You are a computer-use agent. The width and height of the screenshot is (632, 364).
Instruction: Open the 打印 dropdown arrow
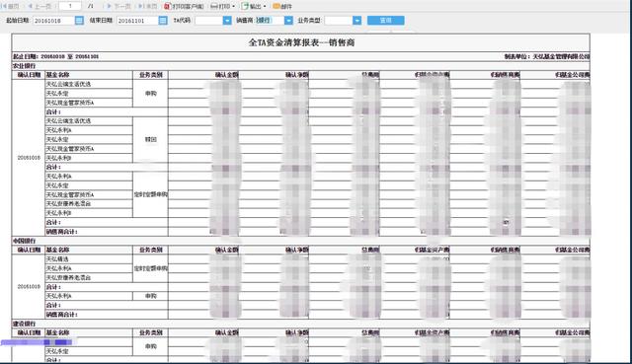tap(233, 7)
